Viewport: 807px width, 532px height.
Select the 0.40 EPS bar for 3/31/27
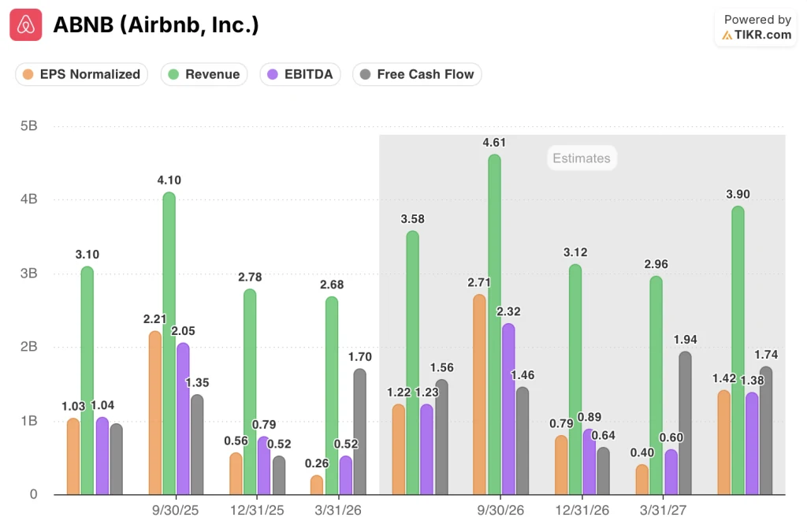(x=642, y=480)
